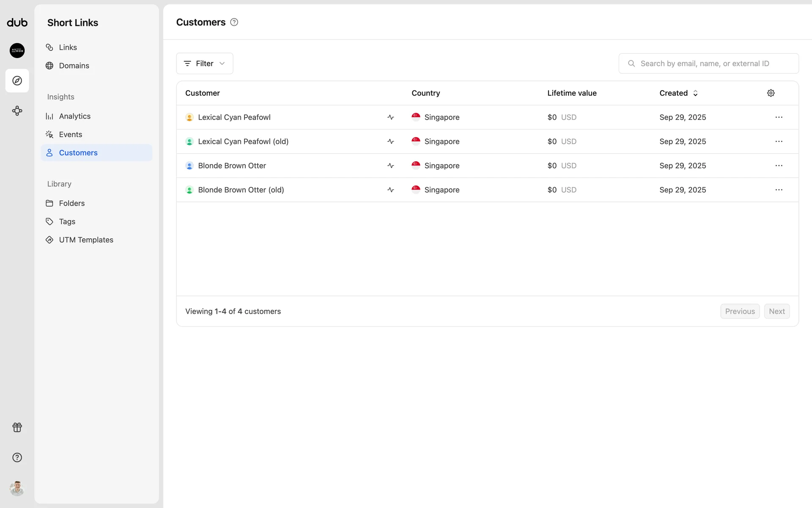View activity icon for Lexical Cyan Peafowl
Viewport: 812px width, 508px height.
point(390,117)
